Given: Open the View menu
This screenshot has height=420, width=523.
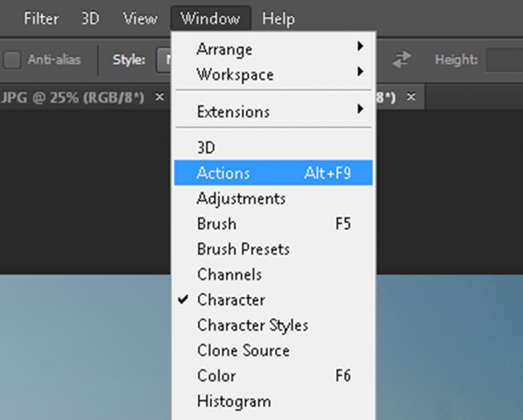Looking at the screenshot, I should 140,18.
